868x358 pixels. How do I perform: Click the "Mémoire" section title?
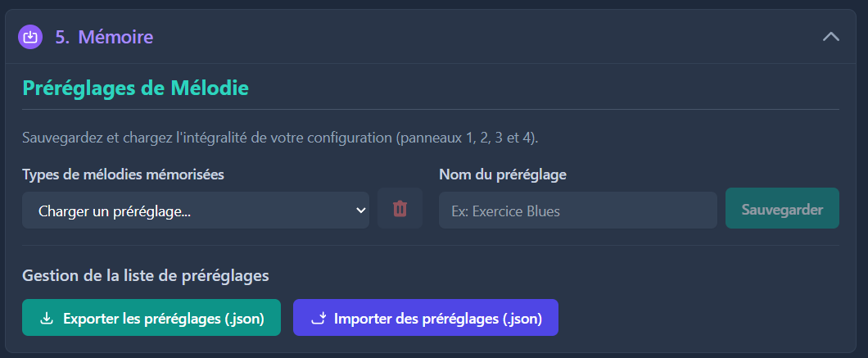click(x=115, y=37)
